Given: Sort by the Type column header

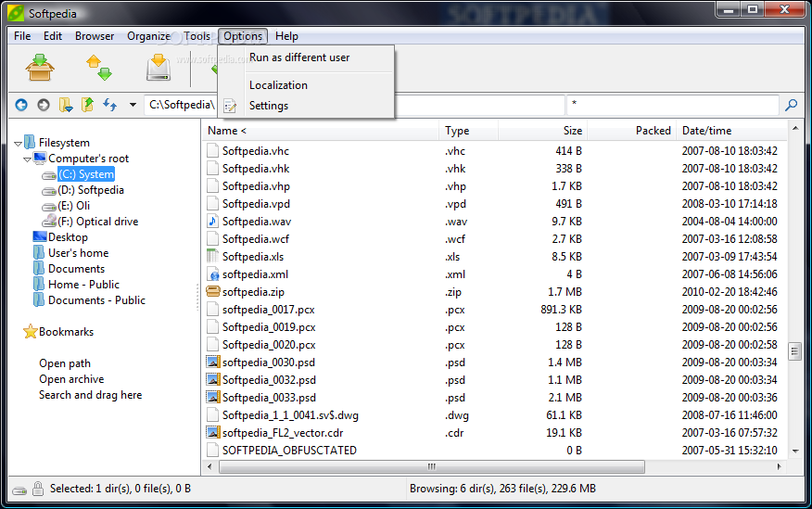Looking at the screenshot, I should 468,131.
